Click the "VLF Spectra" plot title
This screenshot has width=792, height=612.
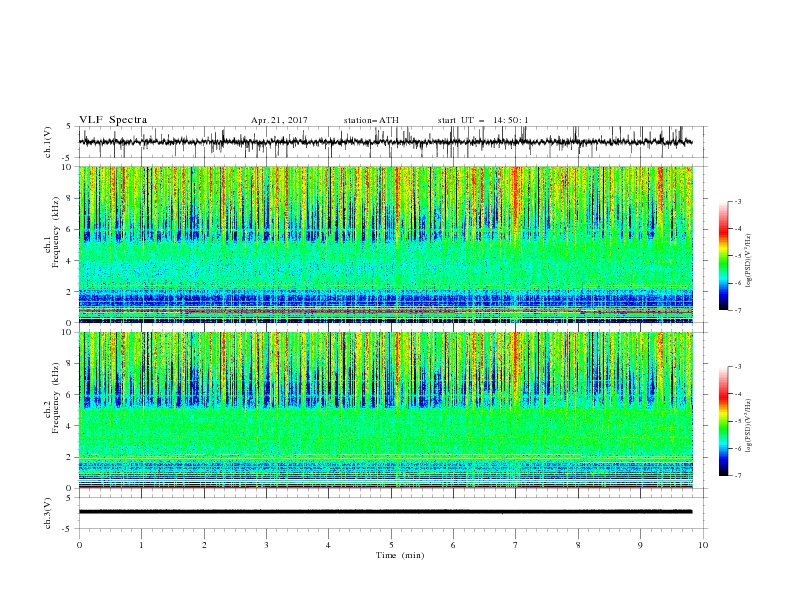(113, 120)
